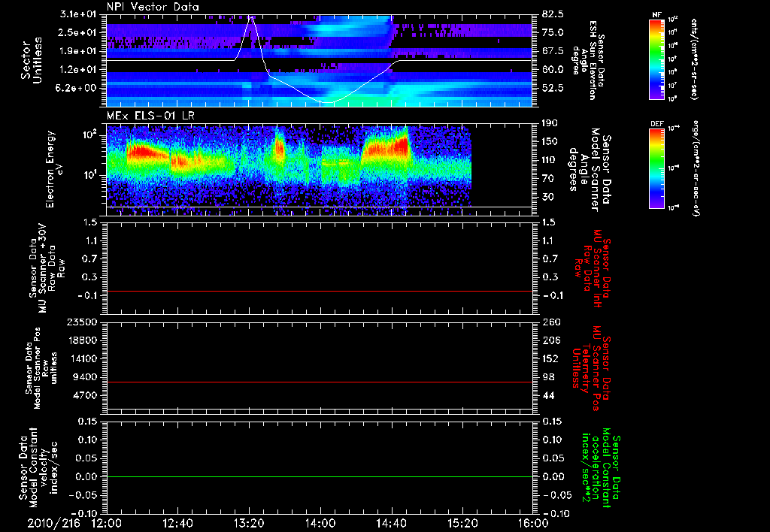The width and height of the screenshot is (770, 532).
Task: Click the red line in MU Scanner +30V panel
Action: [320, 292]
